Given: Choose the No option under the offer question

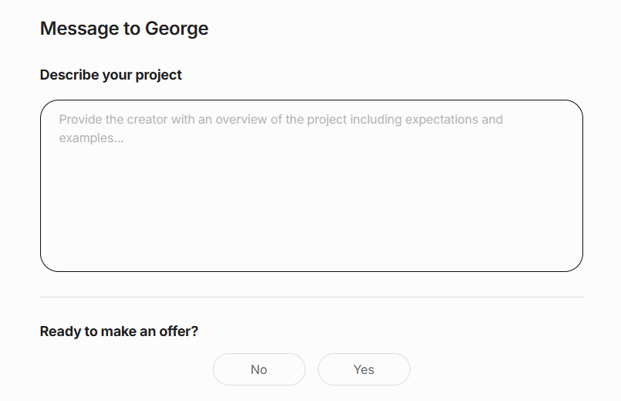Looking at the screenshot, I should pyautogui.click(x=259, y=369).
